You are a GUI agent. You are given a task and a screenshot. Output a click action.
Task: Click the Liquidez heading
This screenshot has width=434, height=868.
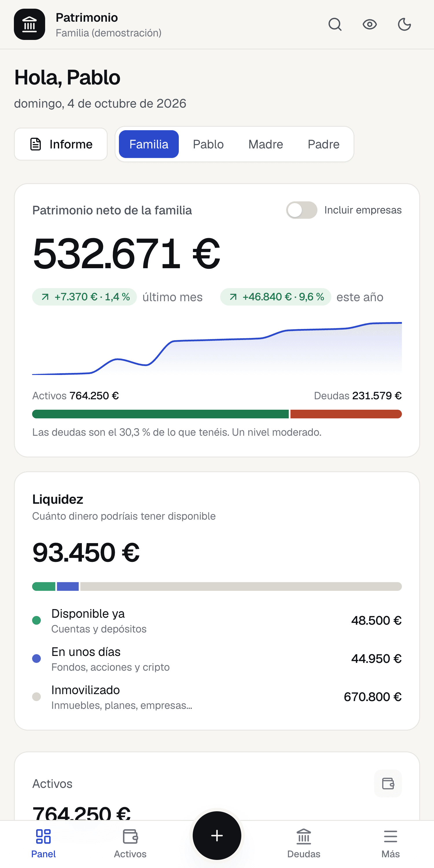click(x=58, y=499)
